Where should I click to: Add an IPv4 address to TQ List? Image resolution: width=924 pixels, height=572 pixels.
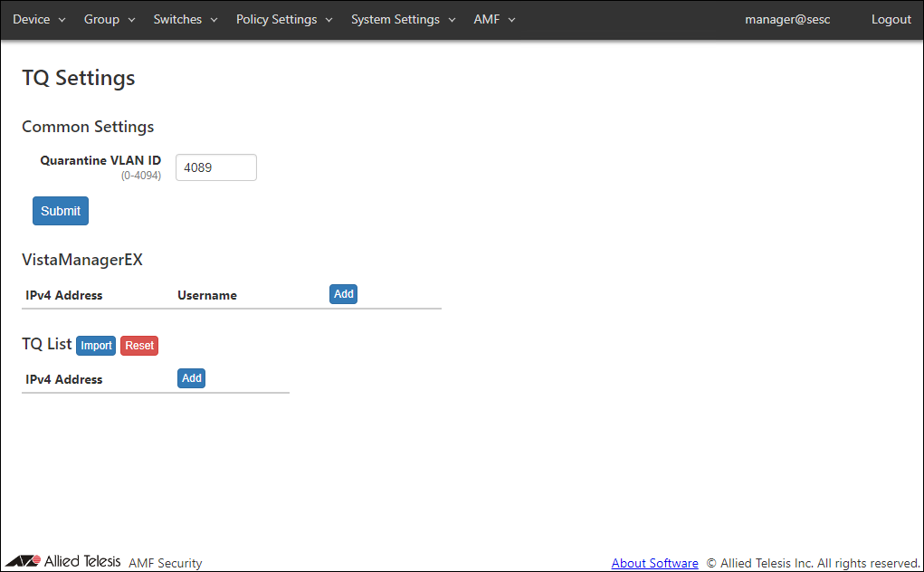[191, 378]
